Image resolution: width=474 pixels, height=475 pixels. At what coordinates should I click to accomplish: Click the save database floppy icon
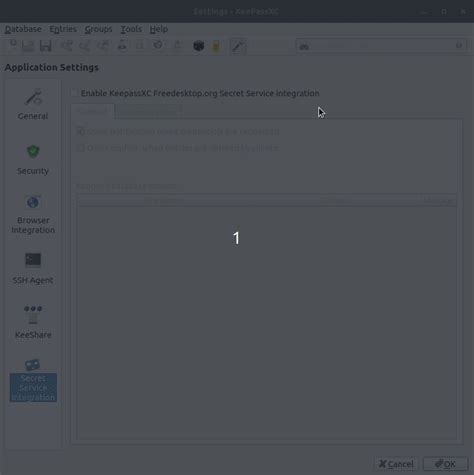point(46,46)
